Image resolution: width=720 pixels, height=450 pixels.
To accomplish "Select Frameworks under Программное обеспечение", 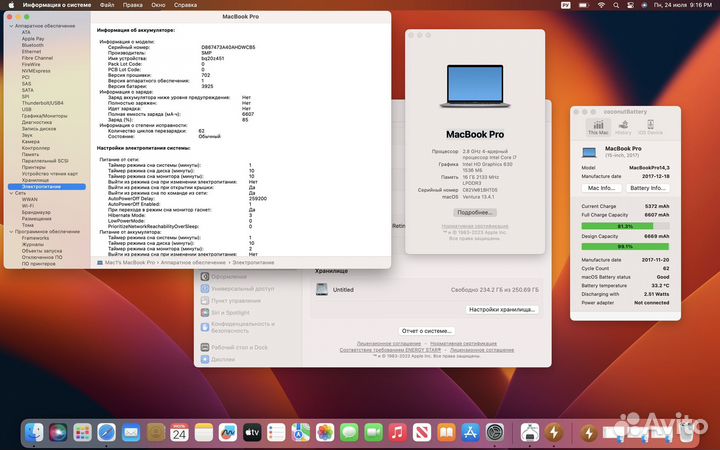I will [35, 238].
